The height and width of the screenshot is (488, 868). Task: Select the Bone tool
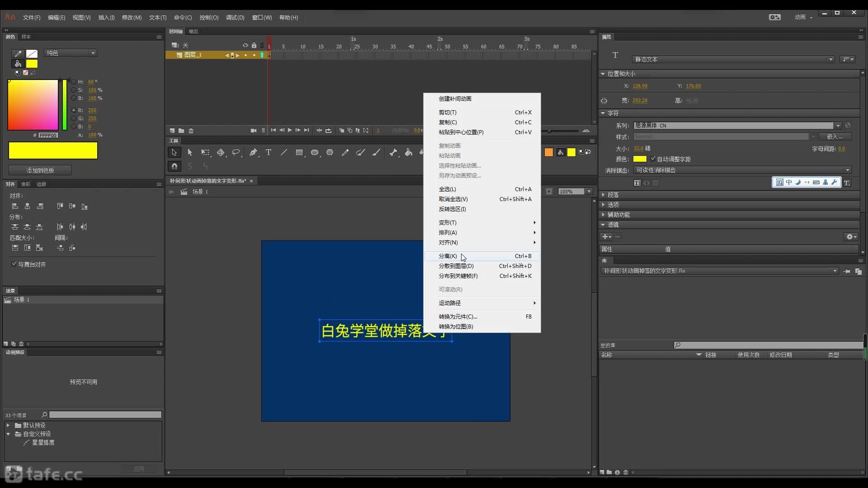(393, 153)
